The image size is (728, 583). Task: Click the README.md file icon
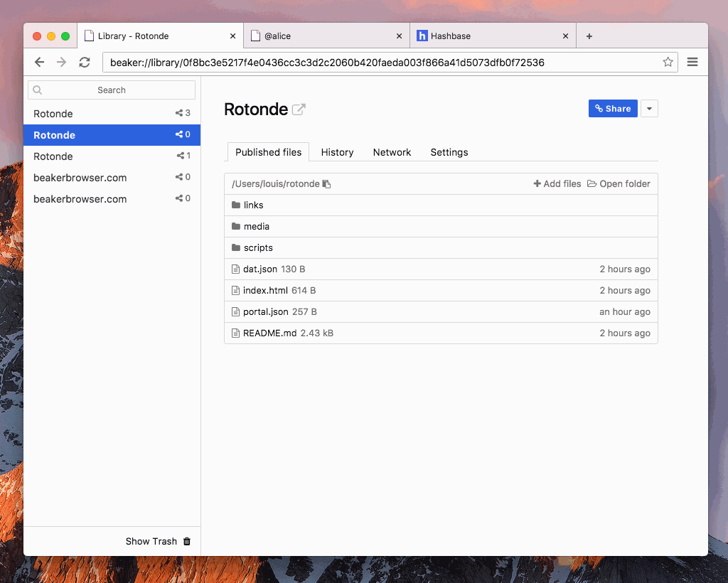(236, 333)
